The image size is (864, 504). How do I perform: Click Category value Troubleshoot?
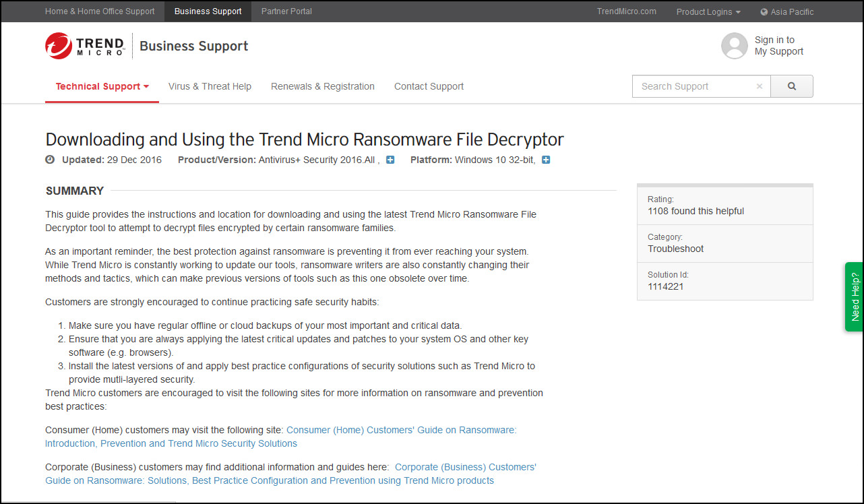tap(675, 249)
